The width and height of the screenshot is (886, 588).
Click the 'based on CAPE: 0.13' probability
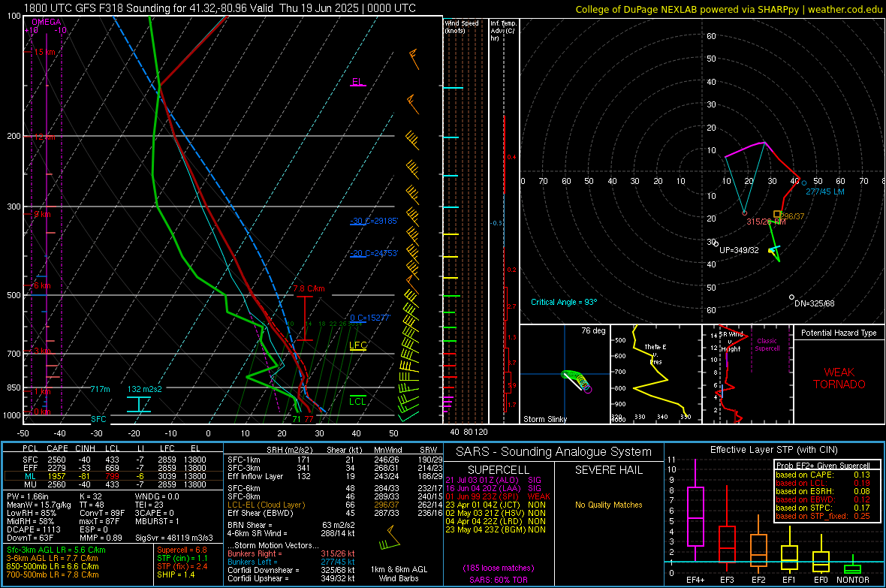coord(823,475)
